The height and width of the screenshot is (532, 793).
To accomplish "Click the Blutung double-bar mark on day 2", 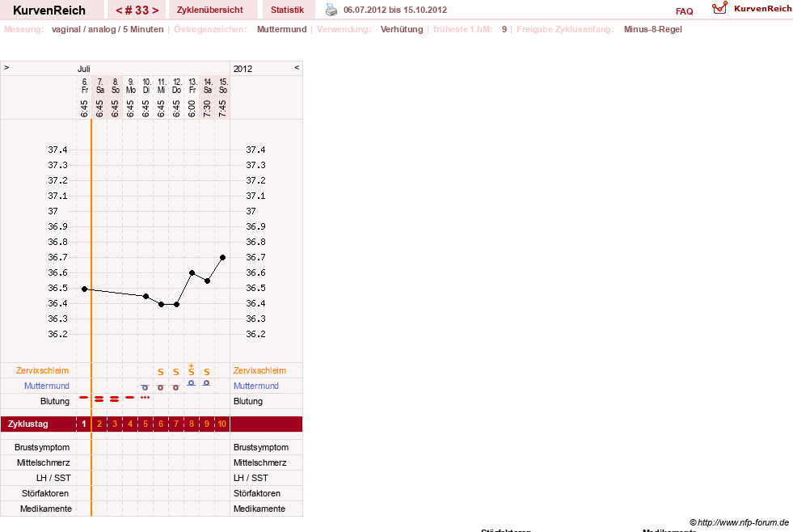I will coord(99,399).
